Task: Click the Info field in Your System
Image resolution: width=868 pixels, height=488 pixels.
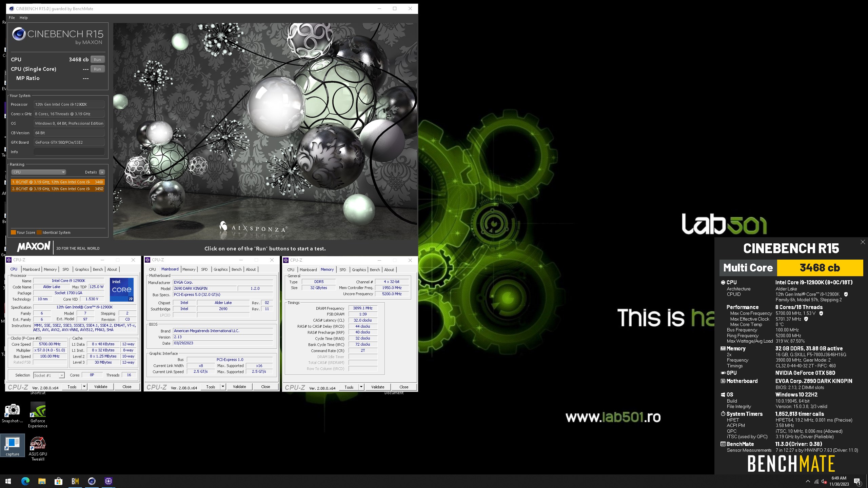Action: (x=69, y=152)
